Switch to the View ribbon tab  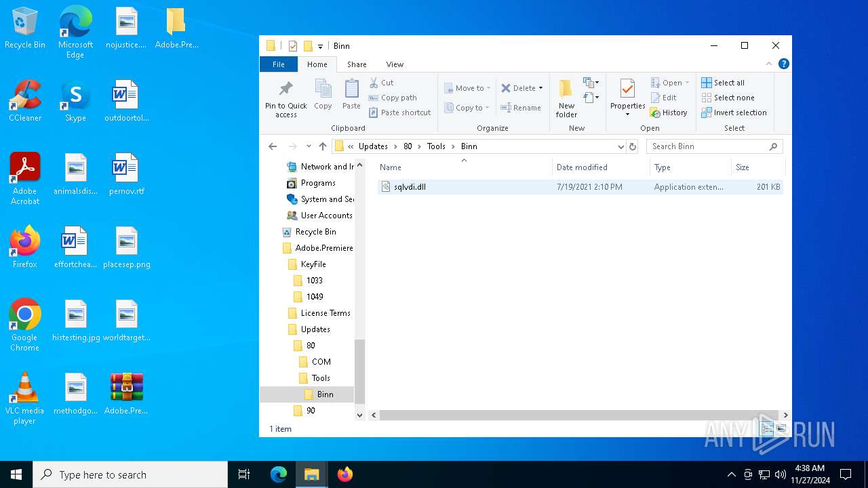[x=395, y=64]
